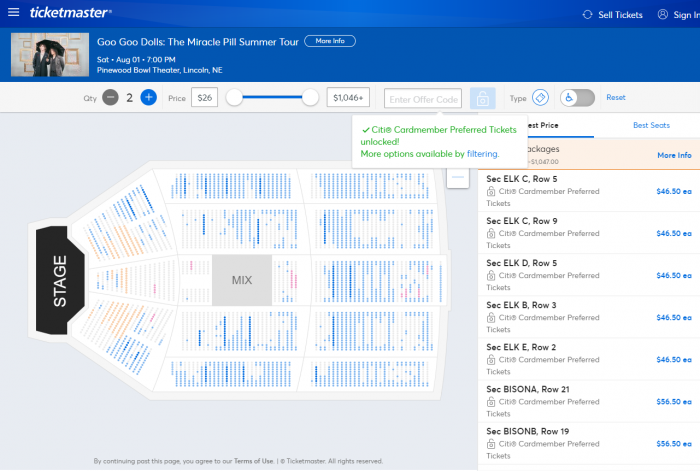Click the map zoom out button
Image resolution: width=700 pixels, height=471 pixels.
pyautogui.click(x=458, y=176)
